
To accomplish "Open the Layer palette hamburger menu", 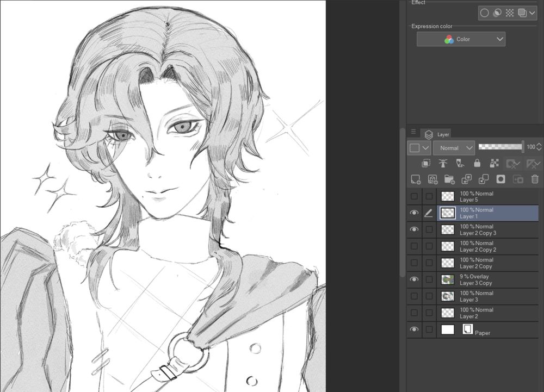I will coord(413,132).
